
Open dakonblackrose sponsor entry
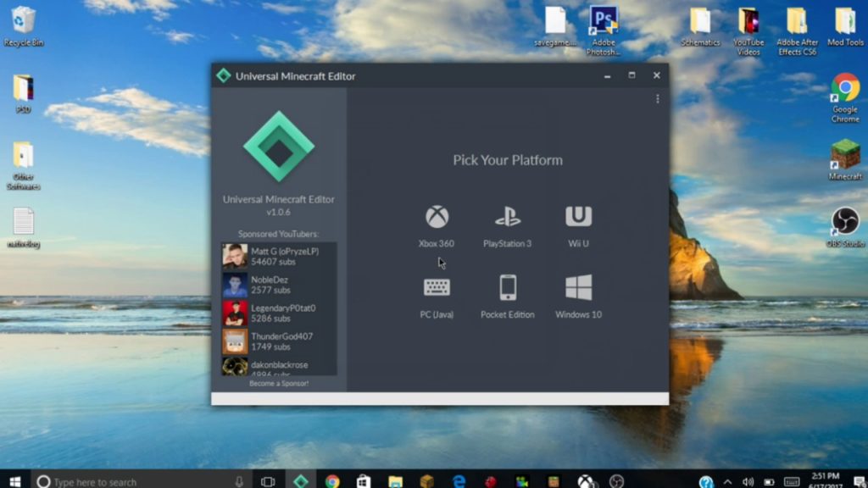point(279,366)
